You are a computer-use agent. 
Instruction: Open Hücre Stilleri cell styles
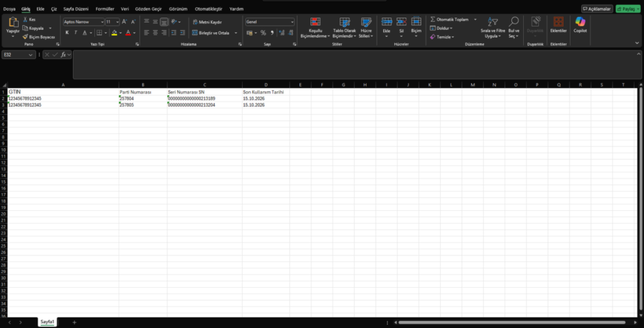pos(366,28)
